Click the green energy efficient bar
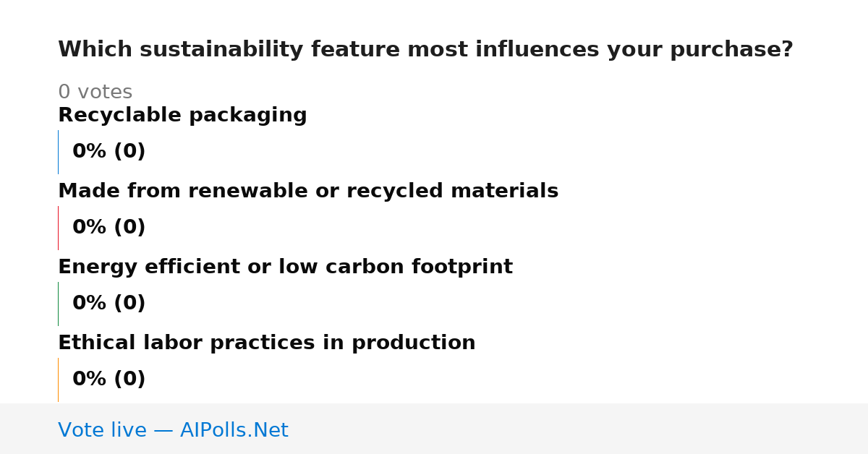Screen dimensions: 868x454 pos(59,304)
